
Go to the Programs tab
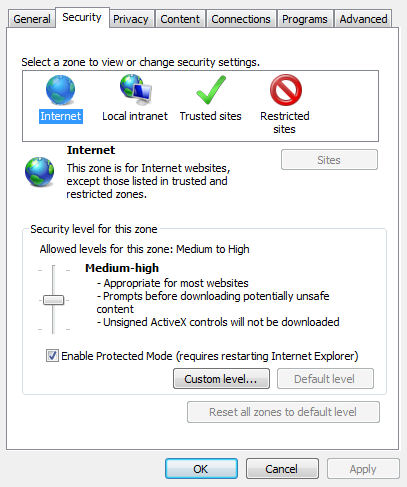[305, 19]
